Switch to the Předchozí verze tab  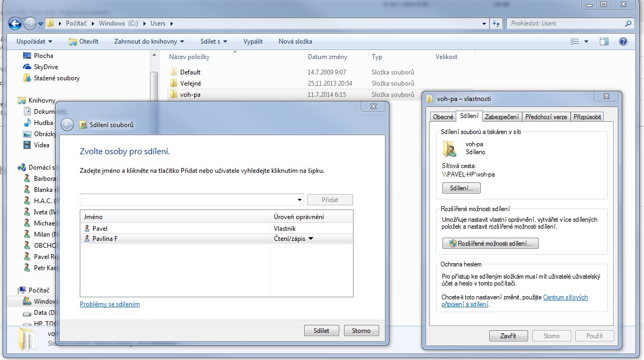tap(546, 116)
